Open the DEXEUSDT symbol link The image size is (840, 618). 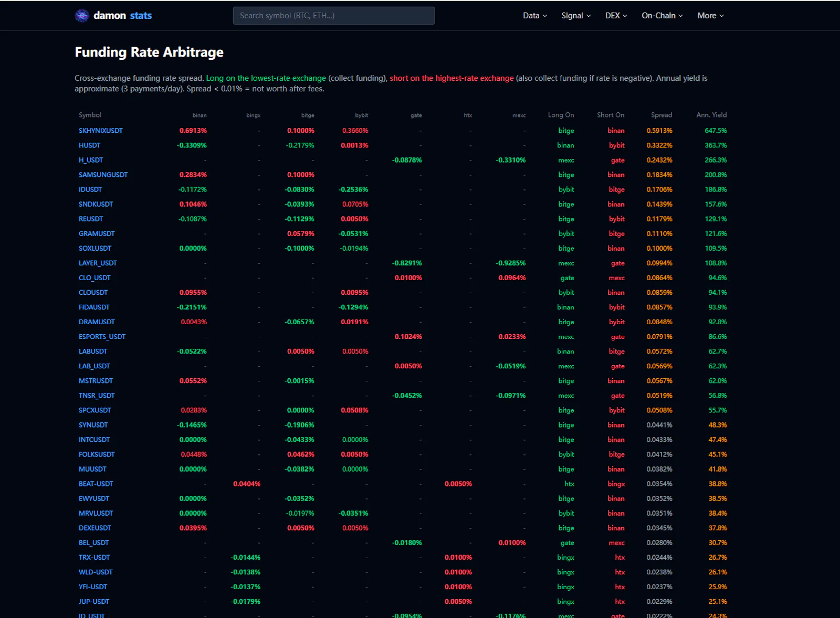[x=95, y=527]
